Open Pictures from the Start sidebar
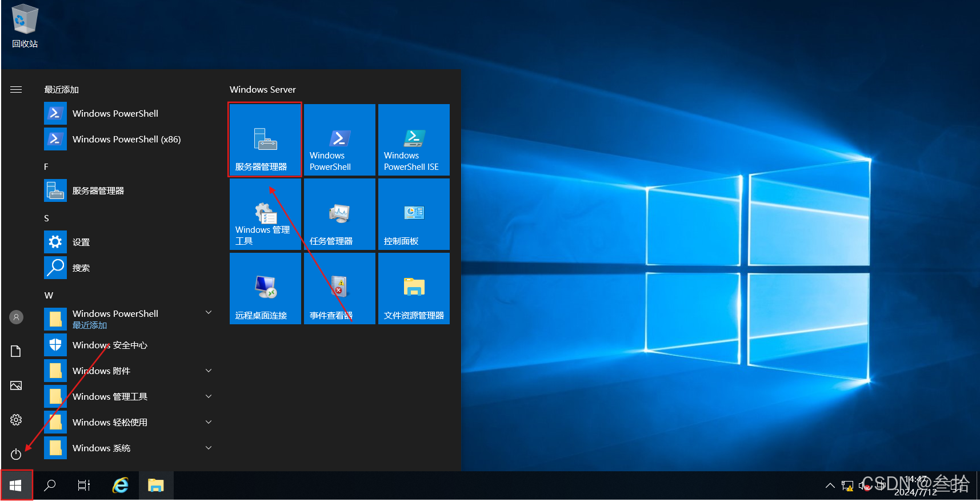This screenshot has height=501, width=980. [16, 385]
